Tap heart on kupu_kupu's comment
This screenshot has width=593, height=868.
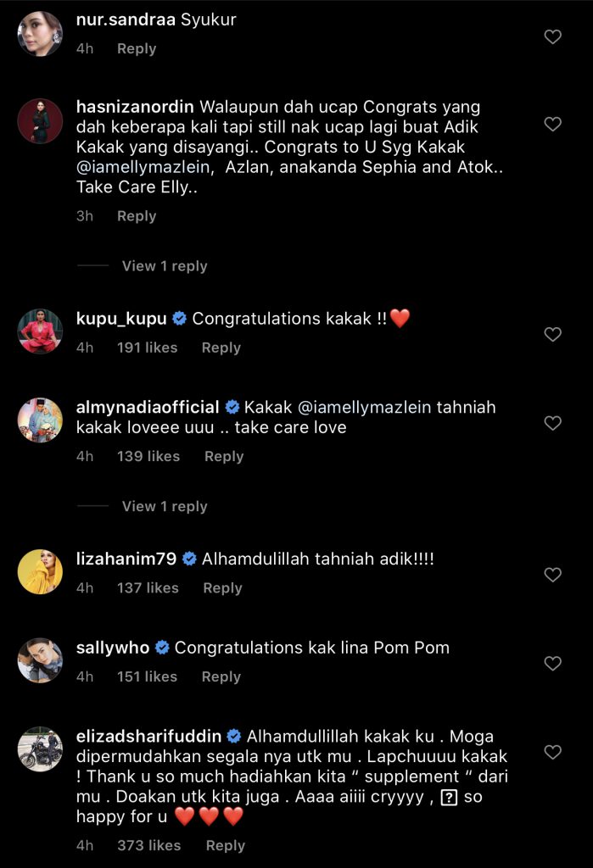click(552, 335)
